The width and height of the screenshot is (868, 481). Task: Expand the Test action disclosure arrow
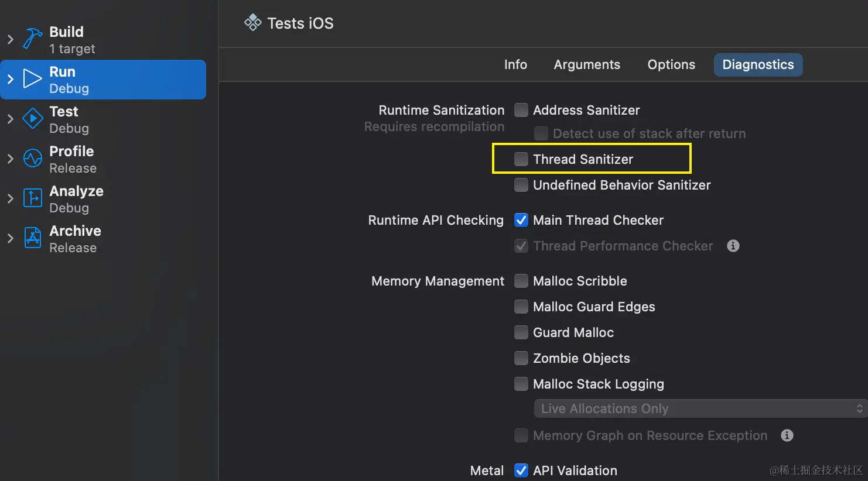(10, 119)
